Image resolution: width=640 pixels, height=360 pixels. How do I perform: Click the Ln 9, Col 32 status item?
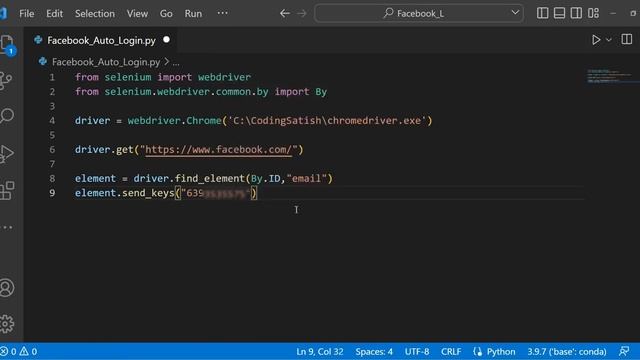click(320, 351)
